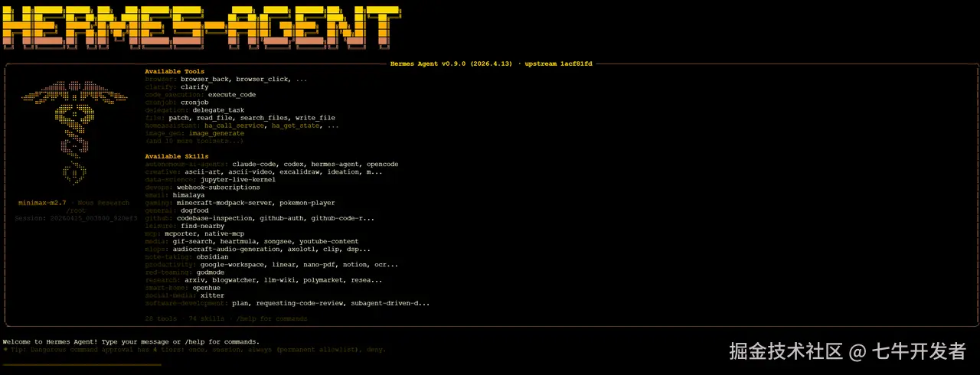The height and width of the screenshot is (375, 980).
Task: Click the "(and 10 more toolsets...)" line
Action: [194, 141]
